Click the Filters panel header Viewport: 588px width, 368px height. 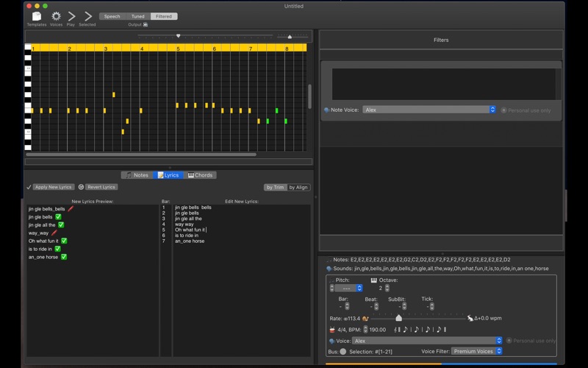coord(441,40)
